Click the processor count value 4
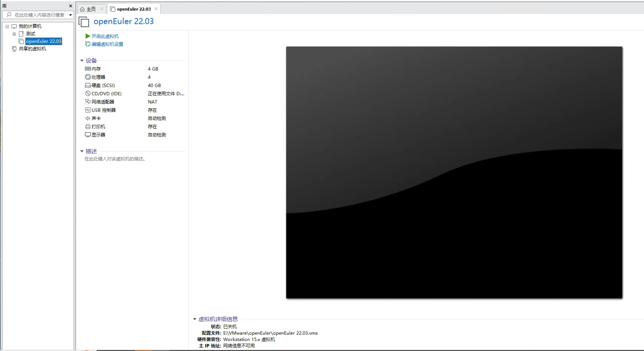644x351 pixels. coord(149,77)
